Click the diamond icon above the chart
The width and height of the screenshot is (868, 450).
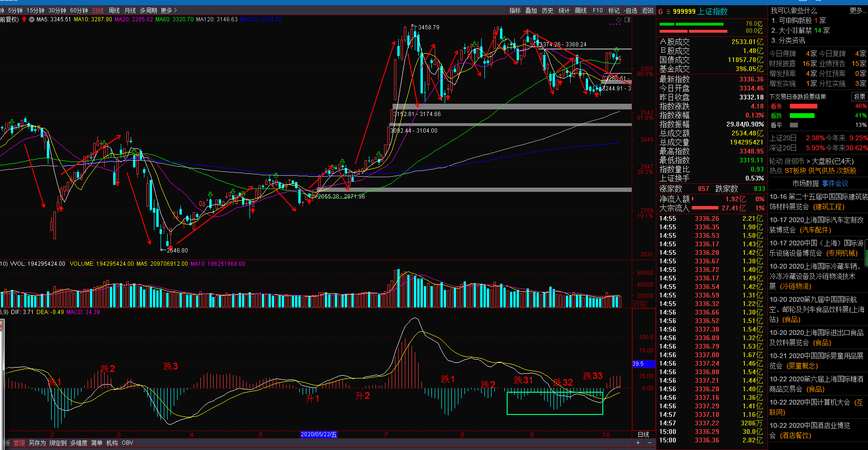tap(618, 20)
